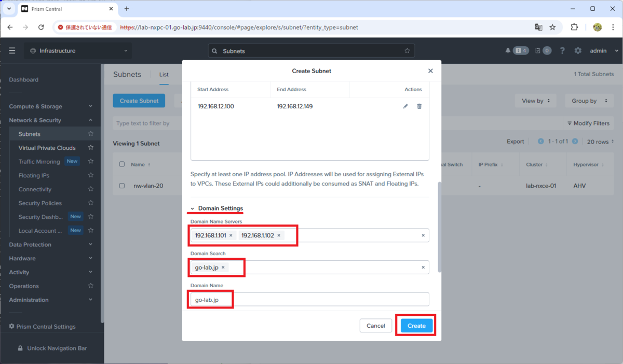Favorite the Operations star icon
Viewport: 623px width, 364px height.
coord(91,286)
